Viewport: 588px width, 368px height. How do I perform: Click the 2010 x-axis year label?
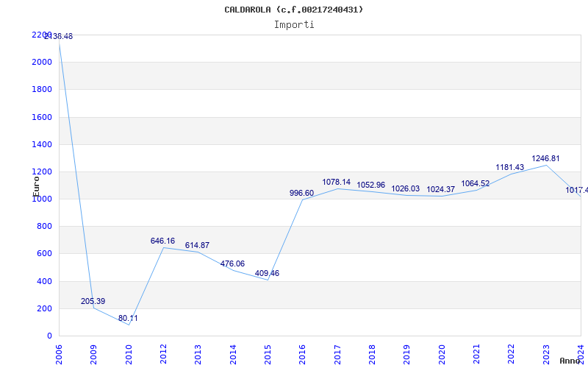coord(129,355)
